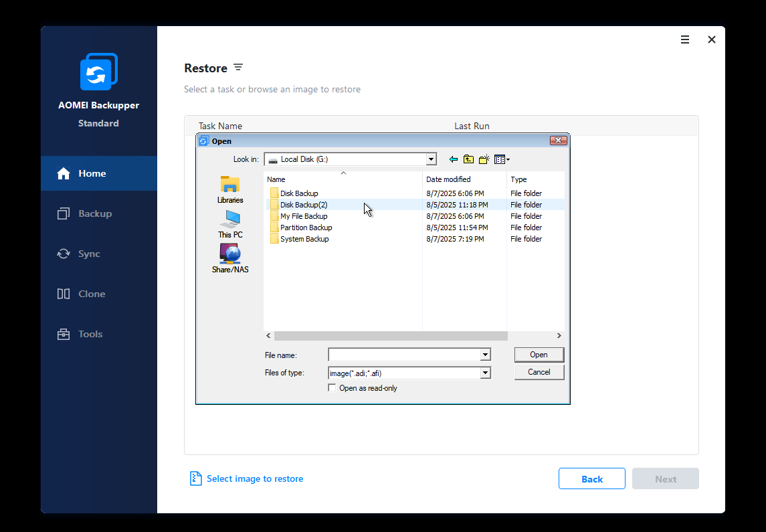Click the Partition Backup folder icon
The width and height of the screenshot is (766, 532).
click(274, 228)
